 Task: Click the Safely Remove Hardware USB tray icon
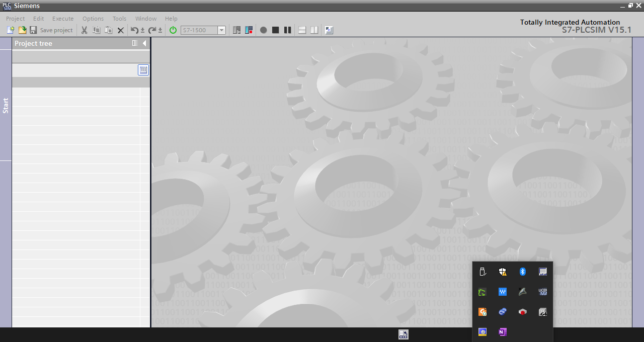coord(482,272)
